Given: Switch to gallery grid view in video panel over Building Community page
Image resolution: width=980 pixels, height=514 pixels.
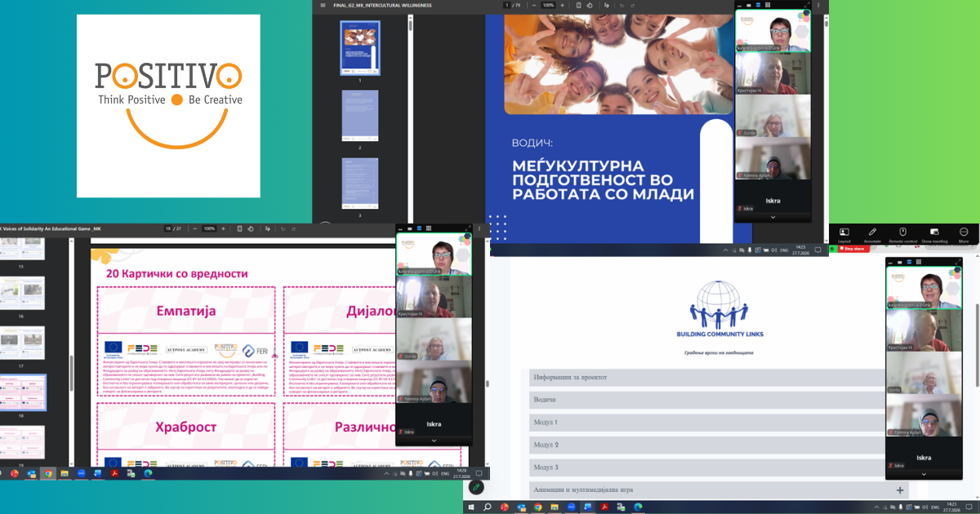Looking at the screenshot, I should [x=919, y=262].
